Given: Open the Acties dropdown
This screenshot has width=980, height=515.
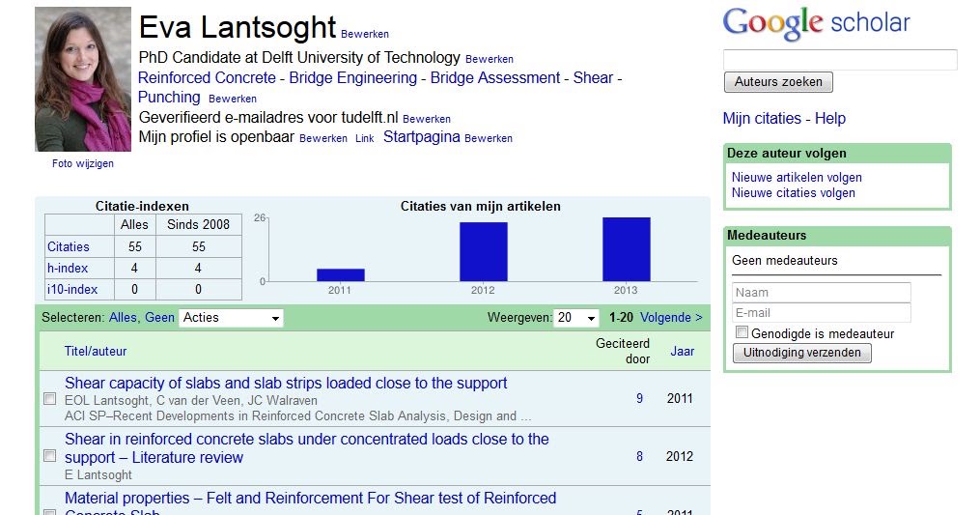Looking at the screenshot, I should (x=231, y=318).
